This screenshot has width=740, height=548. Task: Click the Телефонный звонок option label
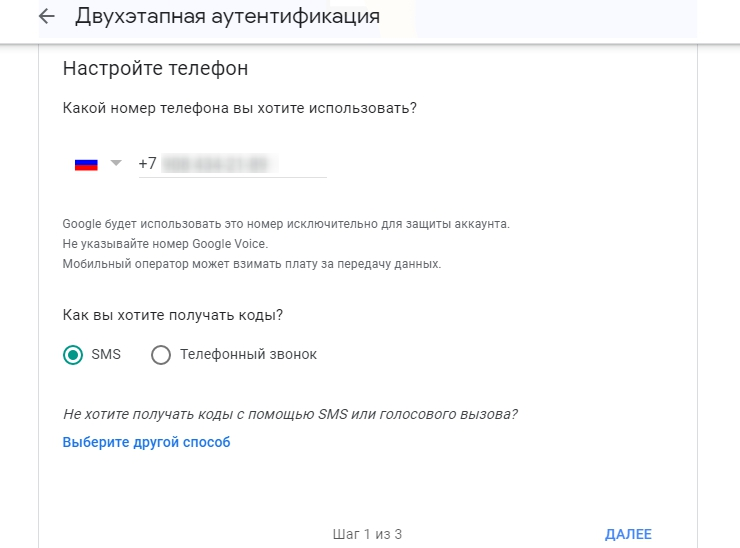(248, 355)
